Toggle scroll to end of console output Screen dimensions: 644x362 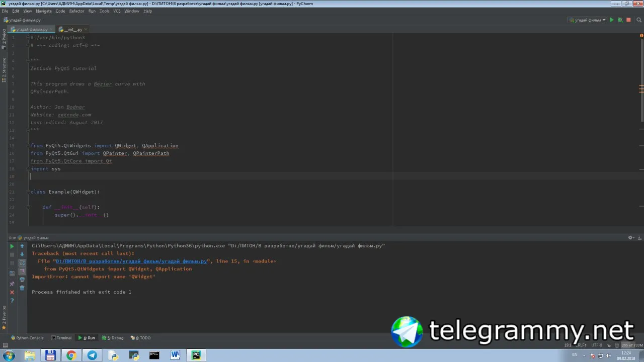pos(22,271)
